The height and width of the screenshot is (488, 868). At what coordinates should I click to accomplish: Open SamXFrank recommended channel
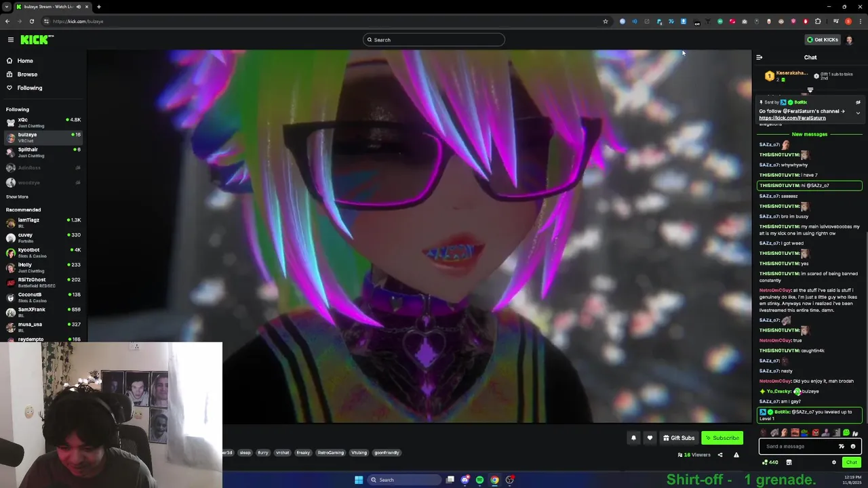43,312
